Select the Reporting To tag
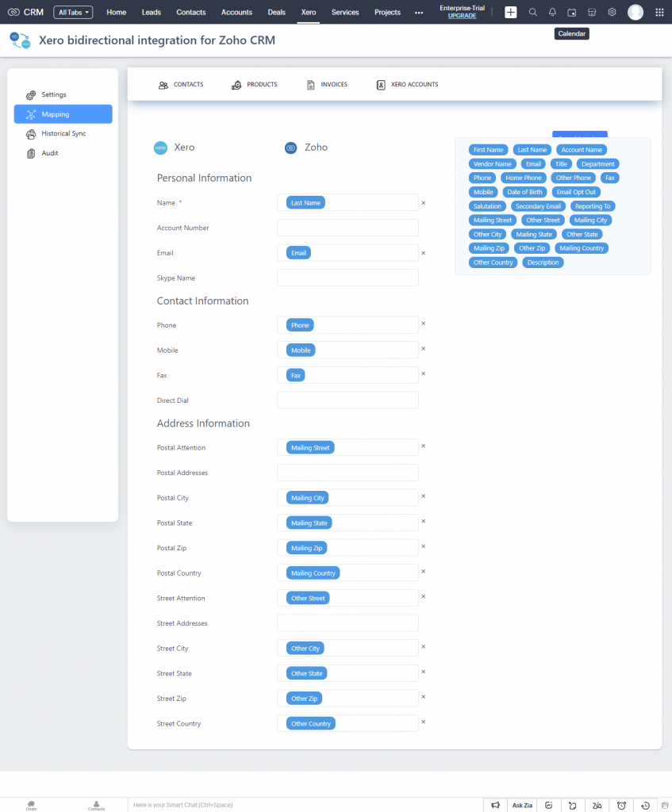 point(593,206)
